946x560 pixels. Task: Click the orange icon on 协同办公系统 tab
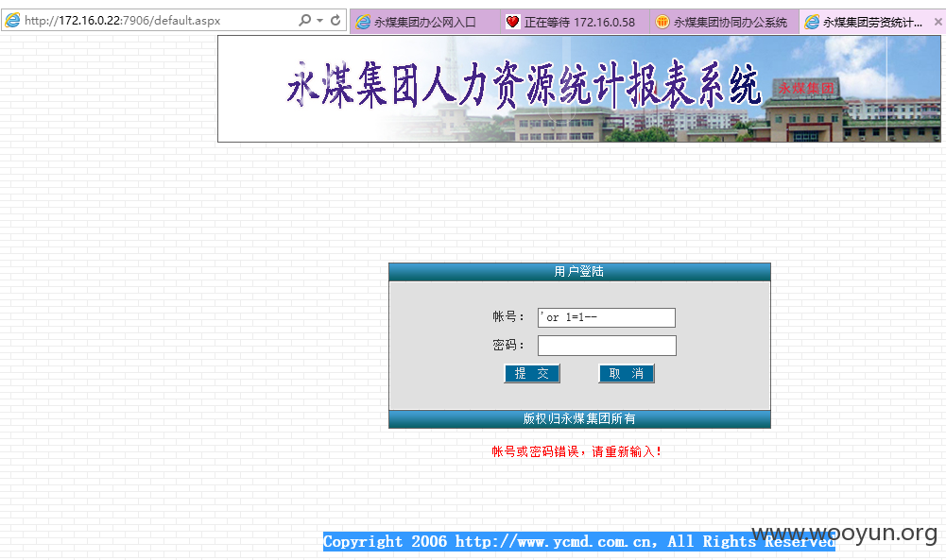point(662,23)
